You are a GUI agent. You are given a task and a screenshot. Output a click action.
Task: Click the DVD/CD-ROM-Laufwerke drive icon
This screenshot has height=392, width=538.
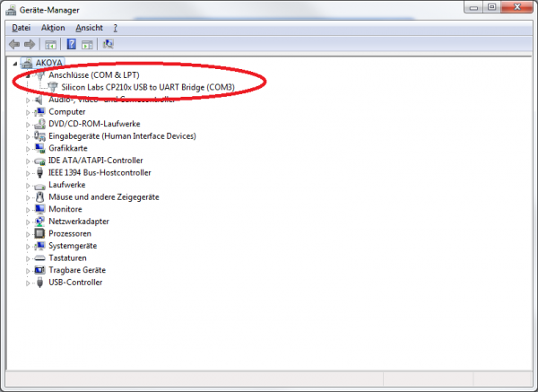coord(39,124)
